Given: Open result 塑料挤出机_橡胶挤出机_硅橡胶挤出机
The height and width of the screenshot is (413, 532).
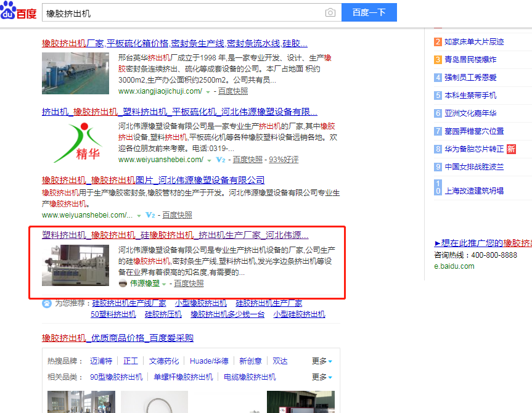Looking at the screenshot, I should point(175,235).
